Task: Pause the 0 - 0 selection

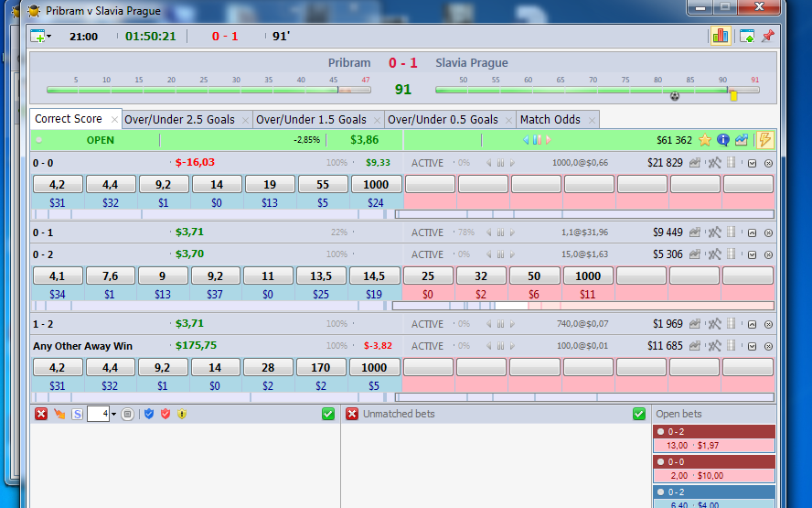Action: [x=500, y=163]
